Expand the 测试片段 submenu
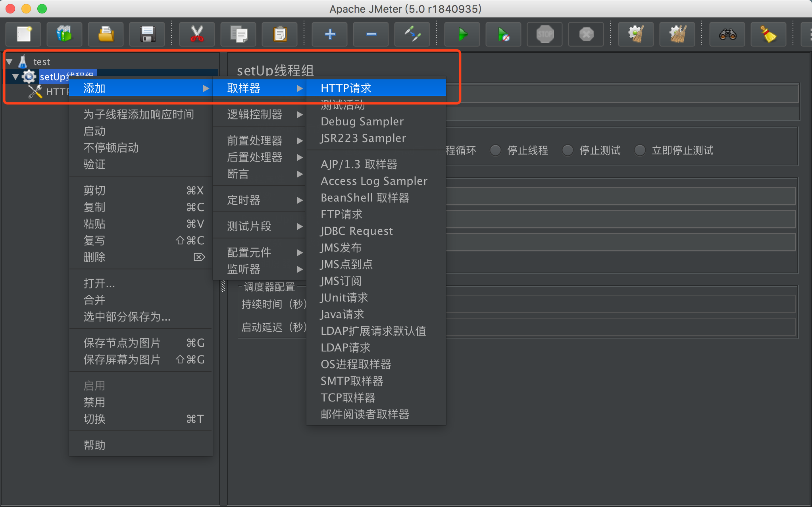This screenshot has width=812, height=507. [x=260, y=227]
